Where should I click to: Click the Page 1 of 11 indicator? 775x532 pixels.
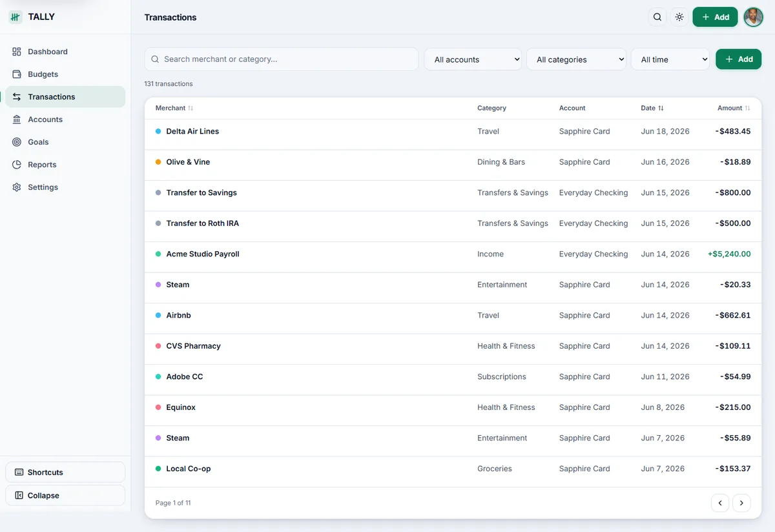173,503
